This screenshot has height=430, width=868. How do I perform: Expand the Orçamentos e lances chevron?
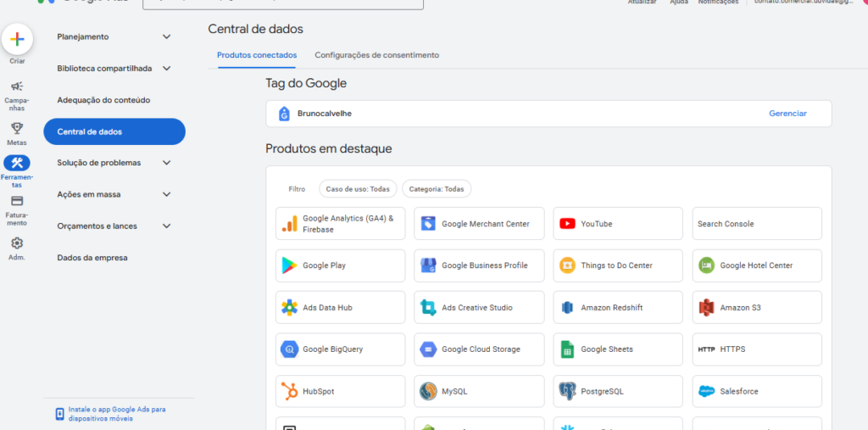click(167, 226)
